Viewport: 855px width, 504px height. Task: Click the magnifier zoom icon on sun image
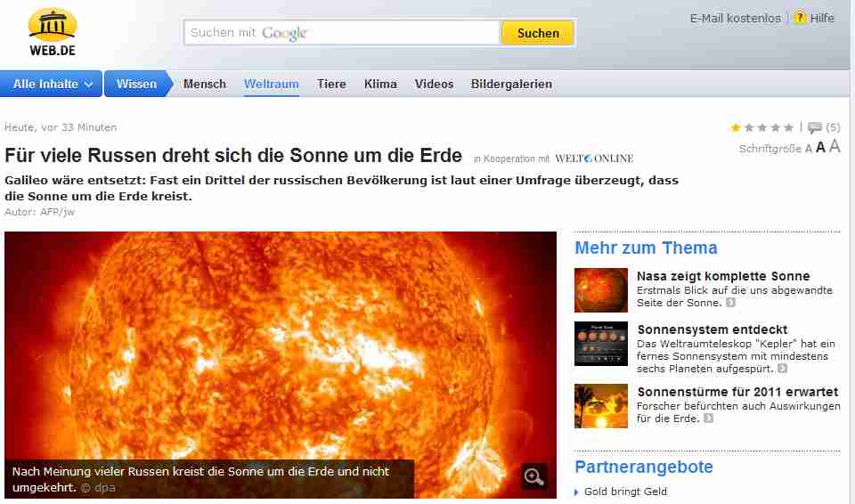pos(533,476)
